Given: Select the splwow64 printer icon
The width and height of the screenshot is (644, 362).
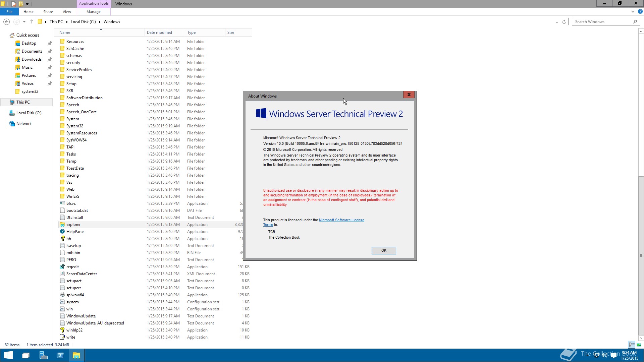Looking at the screenshot, I should 62,295.
